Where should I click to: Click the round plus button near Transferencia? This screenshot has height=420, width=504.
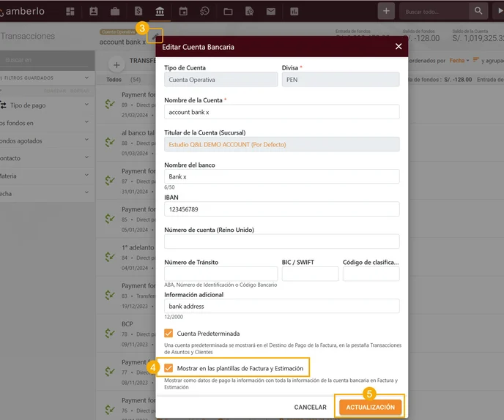pos(116,65)
